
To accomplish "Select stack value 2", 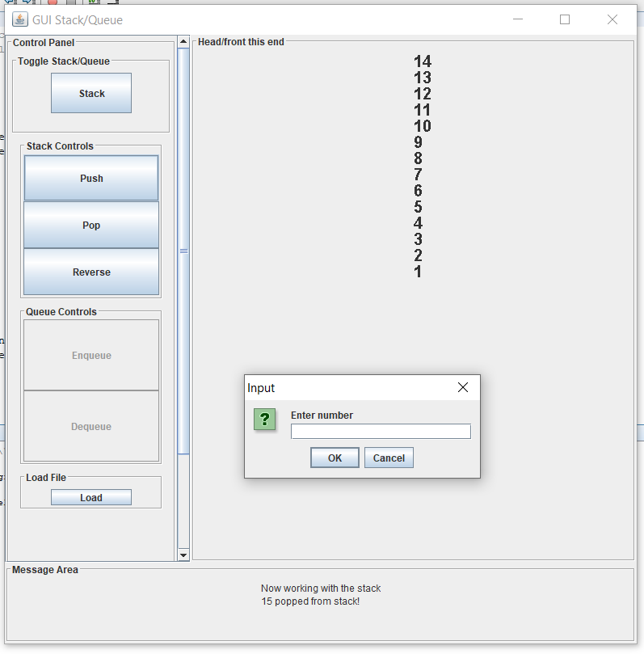I will (x=418, y=255).
